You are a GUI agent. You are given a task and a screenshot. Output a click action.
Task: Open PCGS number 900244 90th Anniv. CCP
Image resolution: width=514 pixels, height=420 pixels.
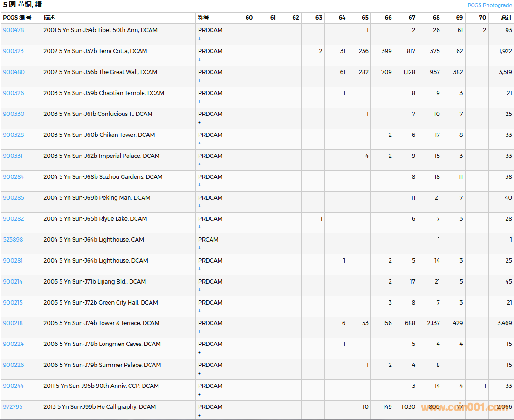pos(14,386)
